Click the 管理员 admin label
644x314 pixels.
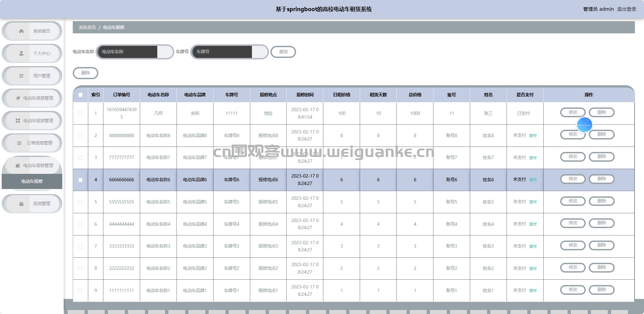pyautogui.click(x=599, y=9)
